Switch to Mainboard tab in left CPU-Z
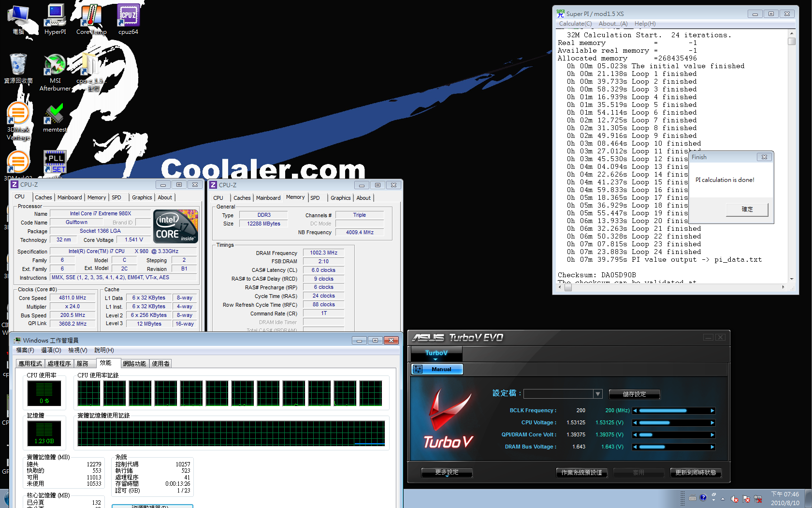The image size is (812, 508). click(x=70, y=197)
